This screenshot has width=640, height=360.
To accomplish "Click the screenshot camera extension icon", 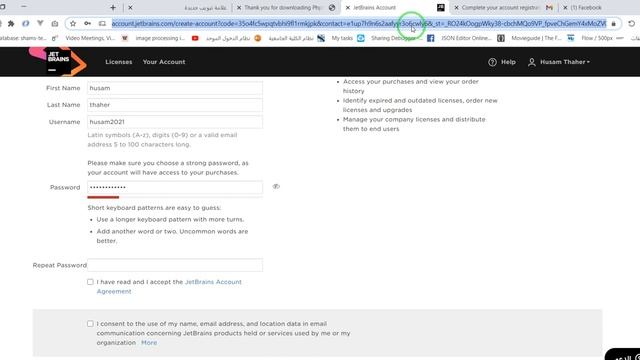I will (55, 24).
